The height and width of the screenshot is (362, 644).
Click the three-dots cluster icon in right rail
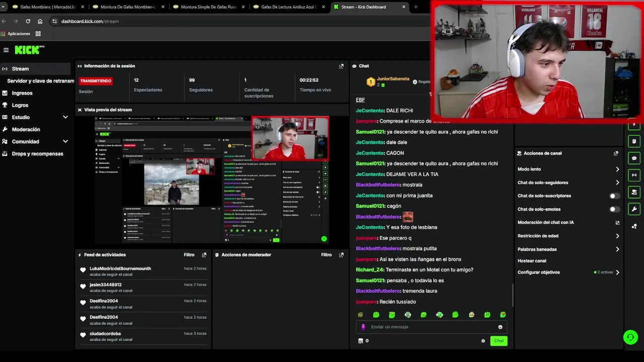634,226
